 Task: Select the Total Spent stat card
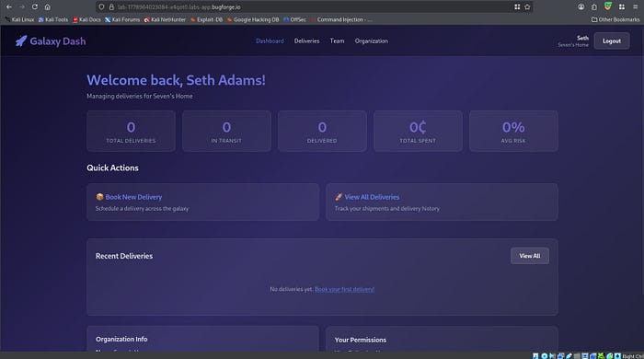(x=418, y=131)
